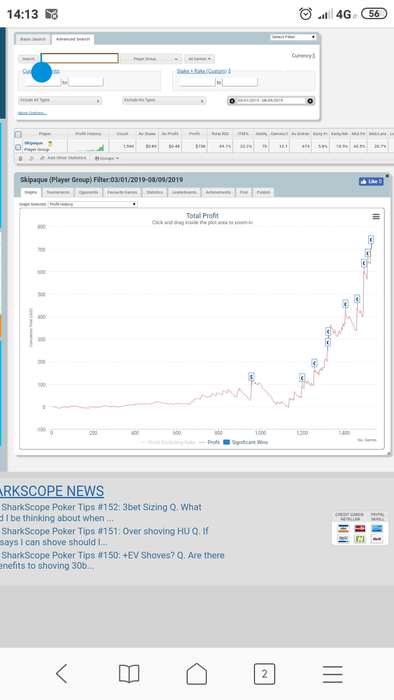394x700 pixels.
Task: Open Skipaque's profit history mini chart
Action: pos(88,146)
